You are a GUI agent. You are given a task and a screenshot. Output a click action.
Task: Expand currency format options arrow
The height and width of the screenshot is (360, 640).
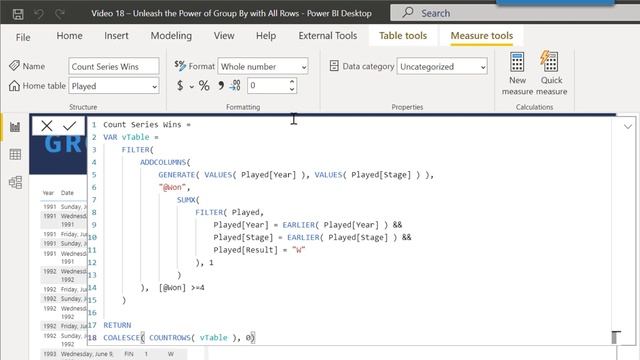click(x=191, y=87)
